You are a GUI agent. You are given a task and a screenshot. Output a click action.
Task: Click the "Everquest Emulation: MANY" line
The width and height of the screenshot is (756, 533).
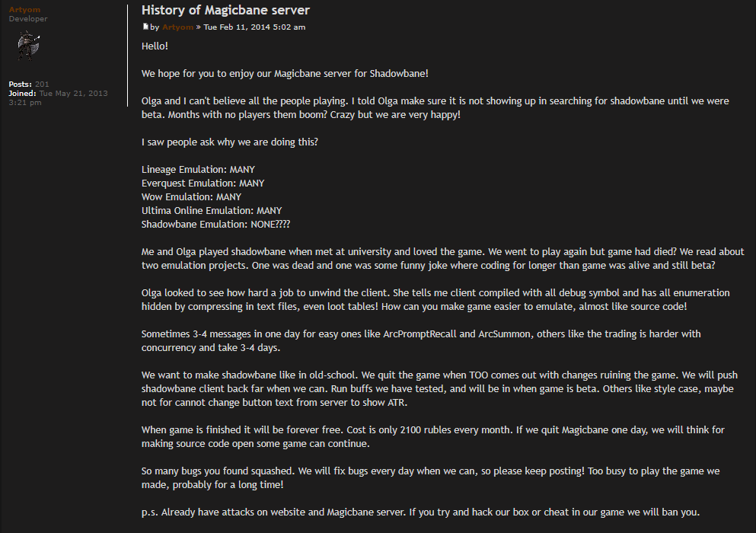[203, 184]
